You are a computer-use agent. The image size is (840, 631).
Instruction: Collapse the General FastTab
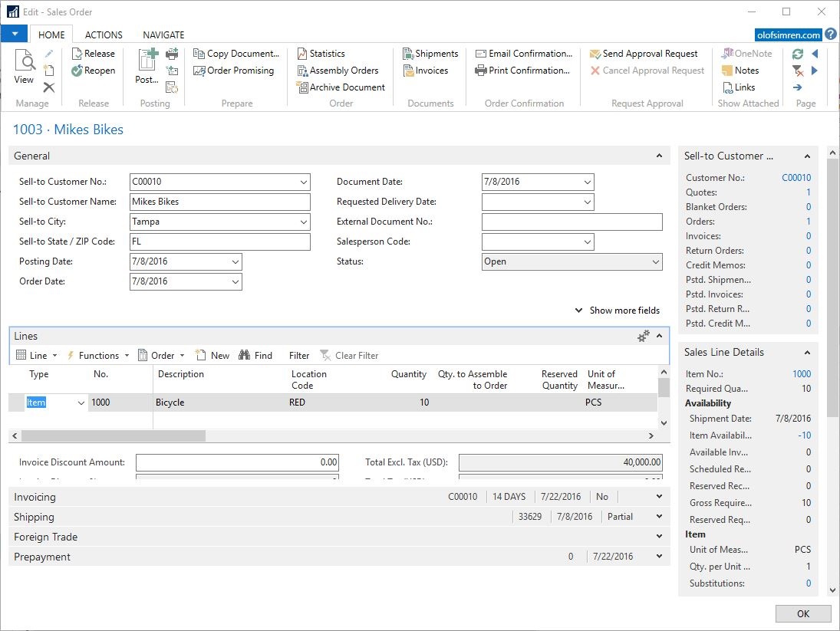pos(659,156)
